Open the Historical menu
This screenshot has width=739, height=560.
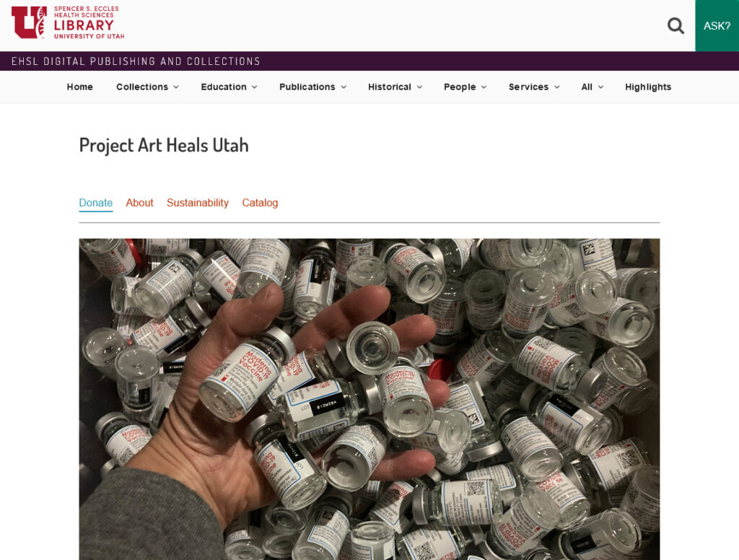coord(395,87)
